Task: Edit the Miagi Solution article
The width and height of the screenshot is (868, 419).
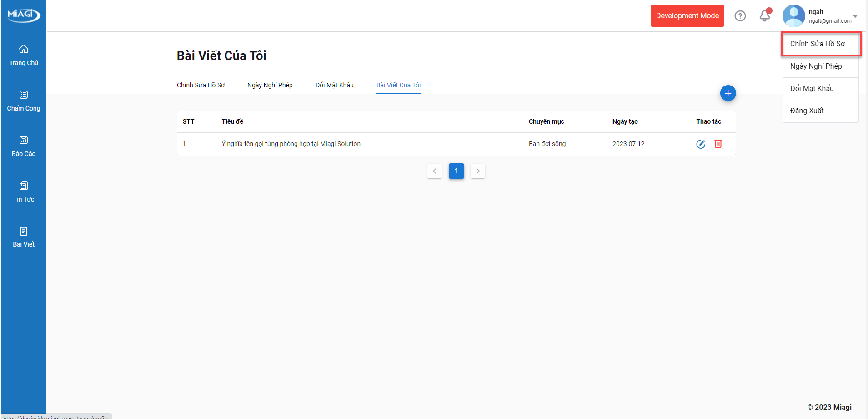Action: [701, 144]
